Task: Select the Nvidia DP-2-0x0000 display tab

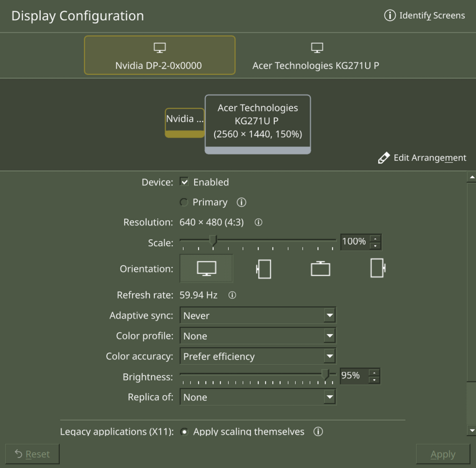Action: click(159, 55)
